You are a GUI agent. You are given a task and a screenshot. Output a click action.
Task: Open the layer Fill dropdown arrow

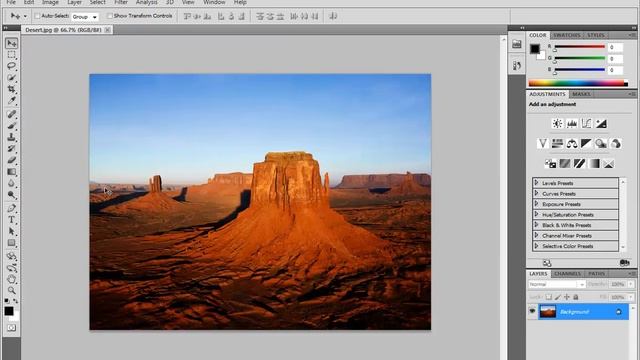click(631, 297)
